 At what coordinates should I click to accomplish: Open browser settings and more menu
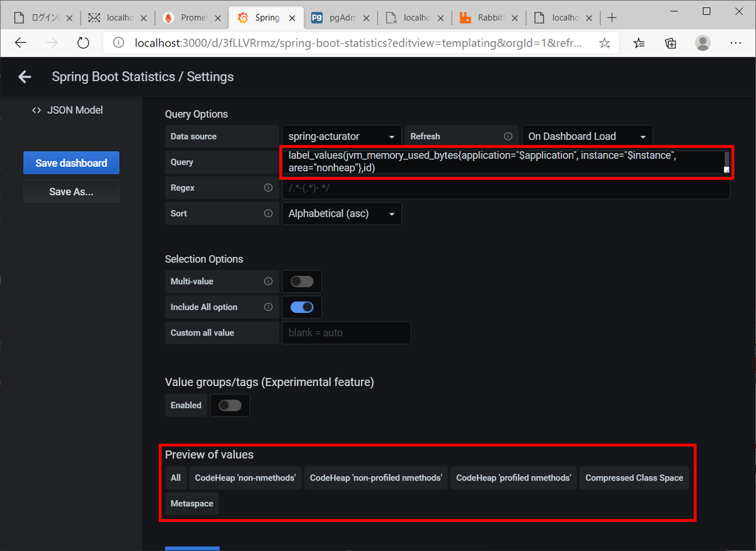735,43
